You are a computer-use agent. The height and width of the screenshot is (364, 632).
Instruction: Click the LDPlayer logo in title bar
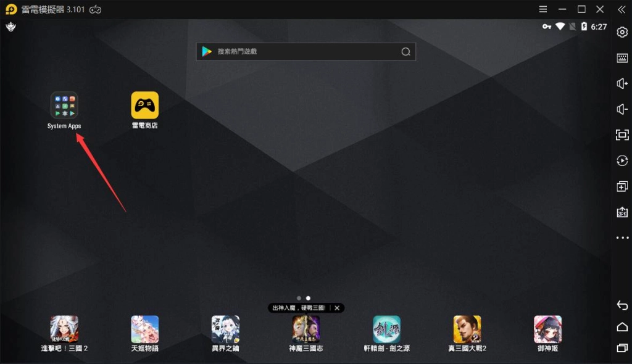11,9
